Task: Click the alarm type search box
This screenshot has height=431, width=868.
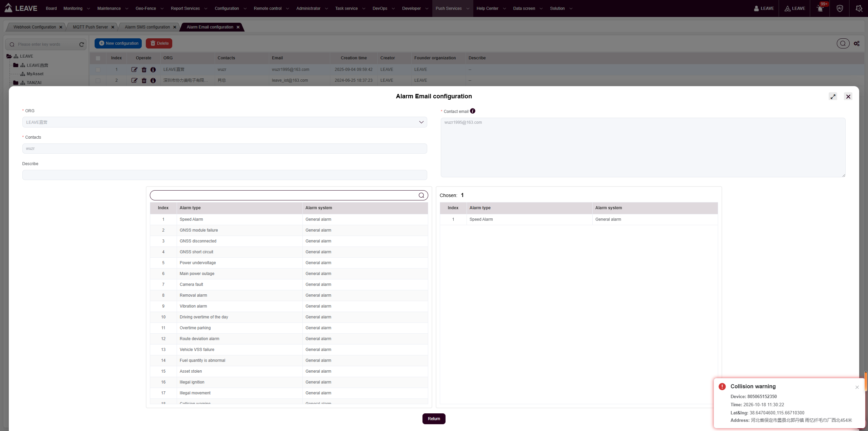Action: [x=289, y=195]
